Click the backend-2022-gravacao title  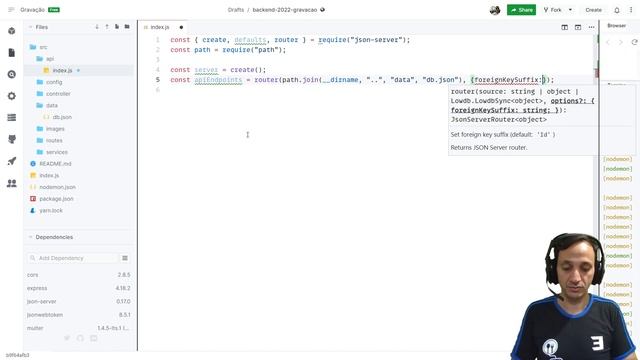tap(284, 10)
